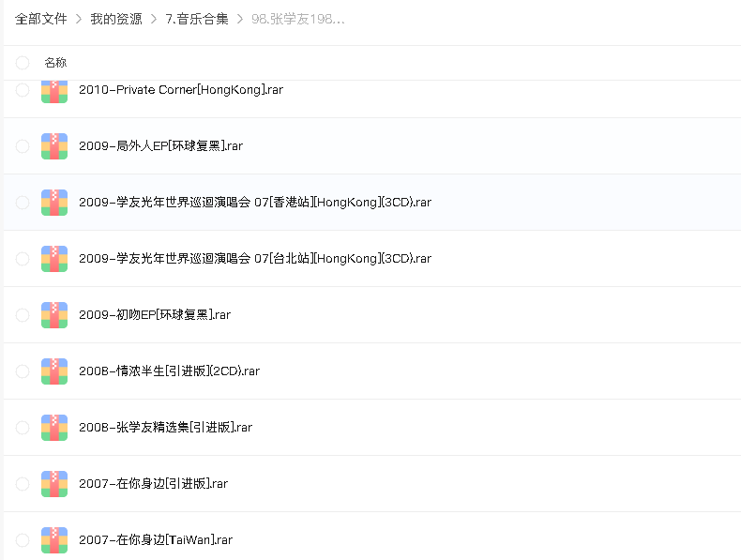Screen dimensions: 741x560
Task: Tick the checkbox for 2009-局外人EP[环球复黑].rar
Action: pos(23,146)
